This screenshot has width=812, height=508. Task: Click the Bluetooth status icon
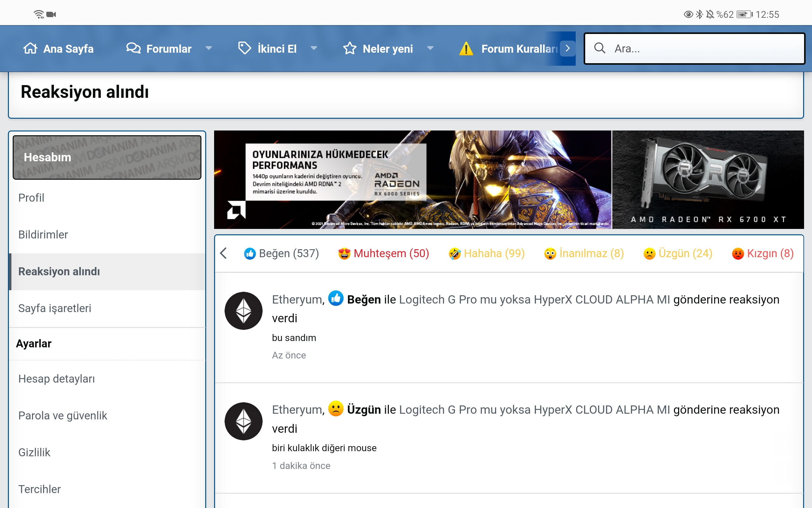click(x=699, y=14)
